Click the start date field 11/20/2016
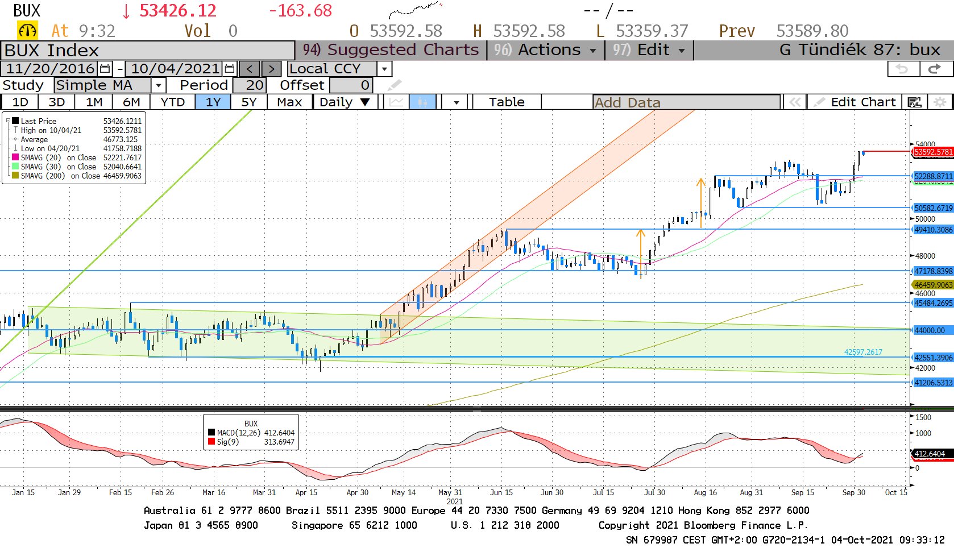Image resolution: width=954 pixels, height=560 pixels. click(x=50, y=69)
